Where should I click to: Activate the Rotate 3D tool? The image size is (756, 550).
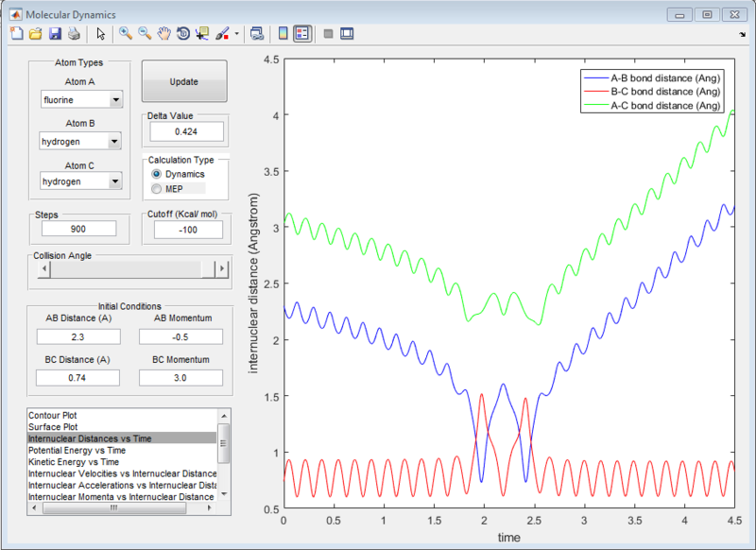tap(182, 34)
